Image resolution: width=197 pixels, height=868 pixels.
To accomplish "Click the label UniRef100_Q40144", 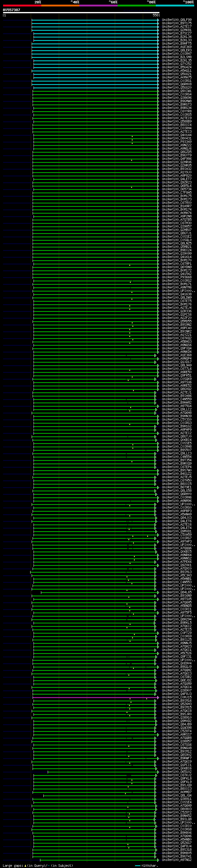I will click(177, 135).
